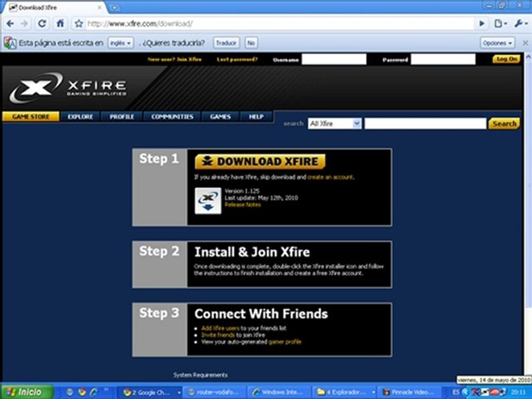Go back with the browser back arrow
The width and height of the screenshot is (532, 399).
point(10,23)
